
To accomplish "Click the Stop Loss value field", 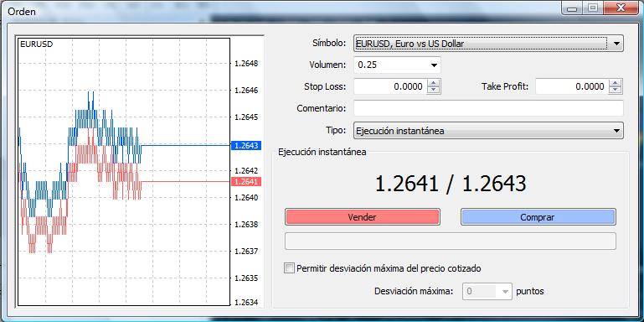I will click(390, 86).
